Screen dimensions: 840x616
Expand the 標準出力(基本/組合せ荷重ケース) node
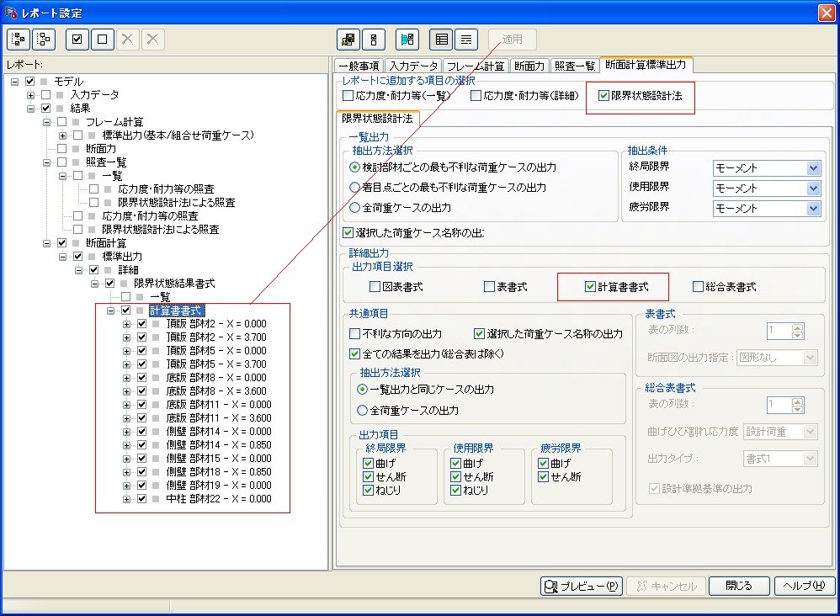click(x=62, y=135)
